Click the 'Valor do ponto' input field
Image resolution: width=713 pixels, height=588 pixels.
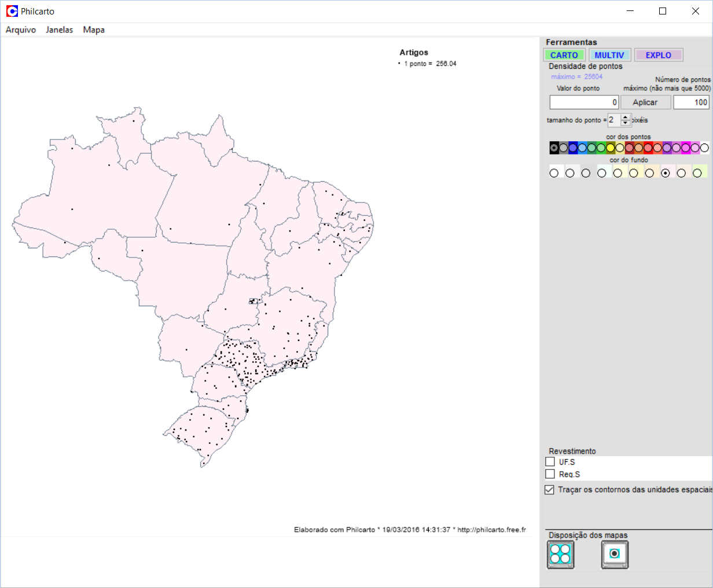point(584,102)
